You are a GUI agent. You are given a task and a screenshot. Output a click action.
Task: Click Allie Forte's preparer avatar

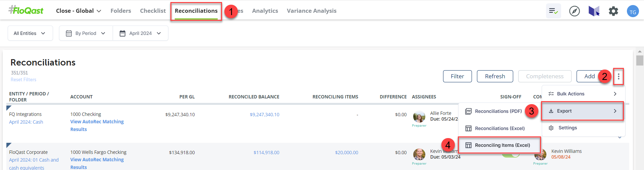pos(419,117)
